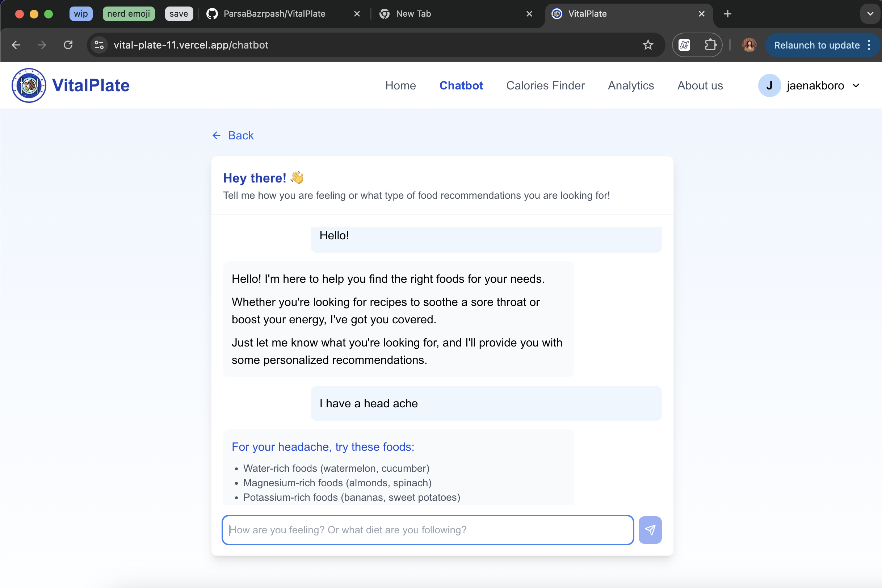Screen dimensions: 882x588
Task: Bookmark this page with the star icon
Action: 648,45
